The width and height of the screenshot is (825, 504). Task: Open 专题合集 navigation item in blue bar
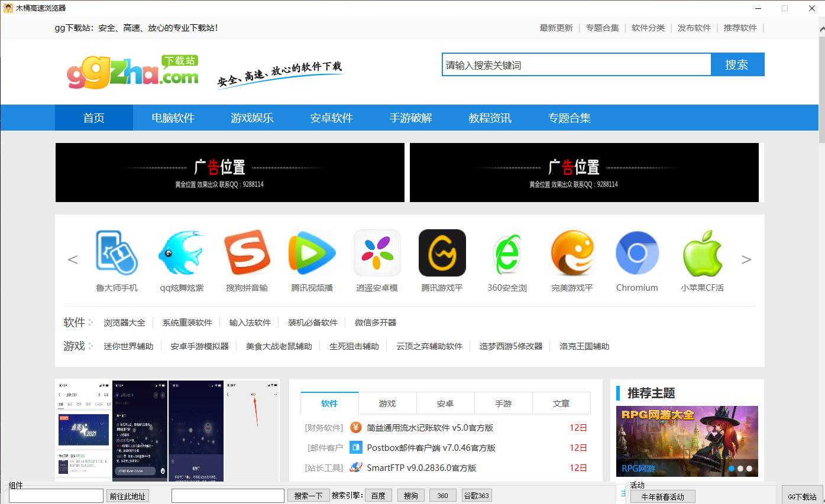(569, 118)
